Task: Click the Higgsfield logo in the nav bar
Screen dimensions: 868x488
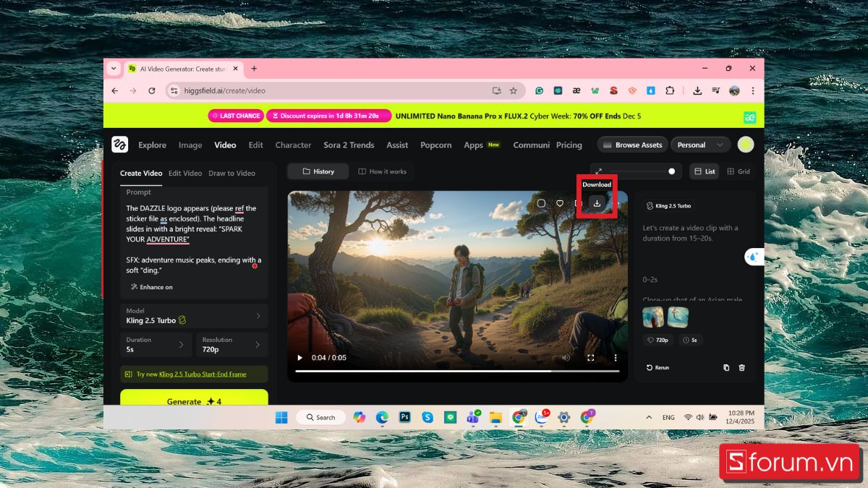Action: click(x=120, y=145)
